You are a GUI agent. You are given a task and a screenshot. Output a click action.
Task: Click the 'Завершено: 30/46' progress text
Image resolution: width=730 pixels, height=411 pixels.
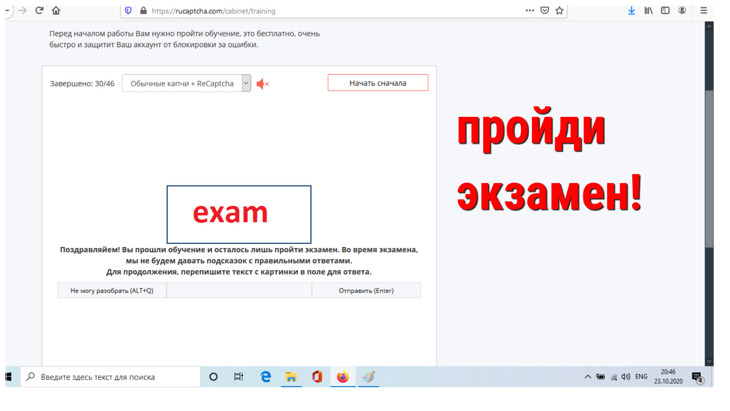pos(82,84)
